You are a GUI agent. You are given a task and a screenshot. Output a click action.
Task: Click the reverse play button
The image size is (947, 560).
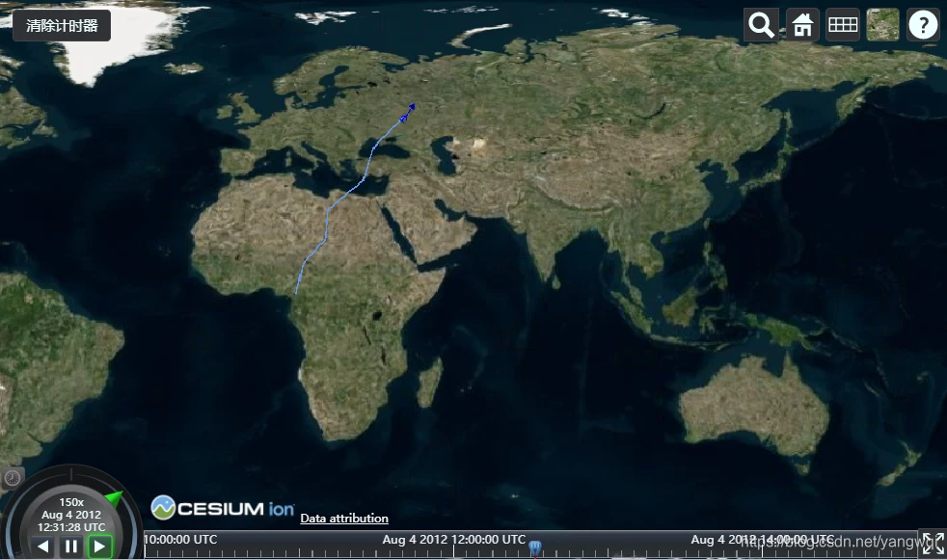[x=42, y=547]
